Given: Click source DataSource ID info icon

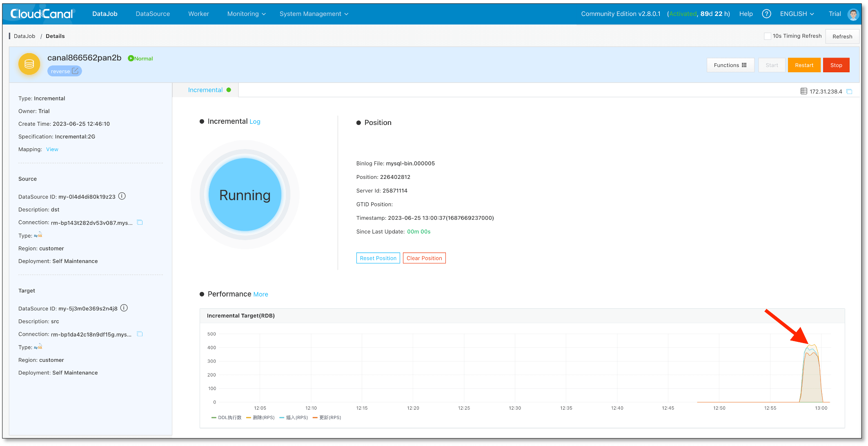Looking at the screenshot, I should click(x=122, y=196).
